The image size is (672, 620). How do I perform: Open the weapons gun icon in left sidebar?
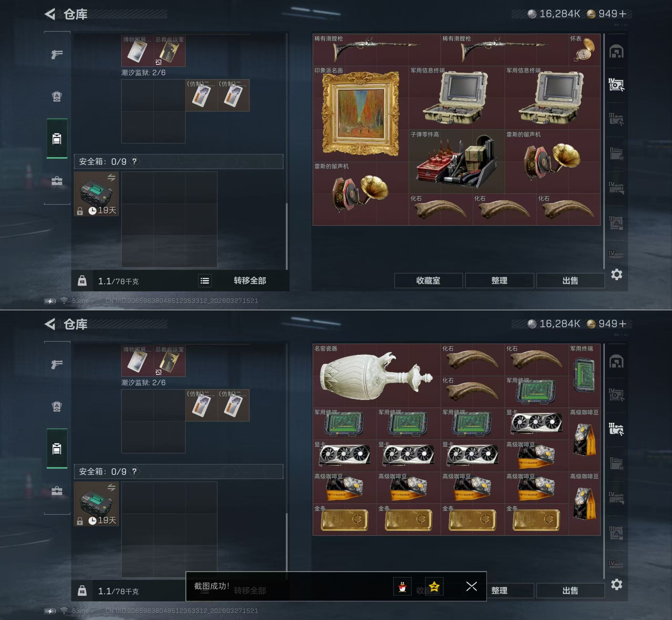[x=57, y=54]
